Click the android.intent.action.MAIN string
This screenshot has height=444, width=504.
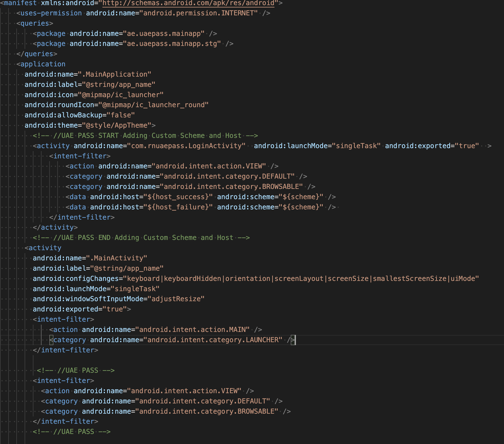pos(192,330)
